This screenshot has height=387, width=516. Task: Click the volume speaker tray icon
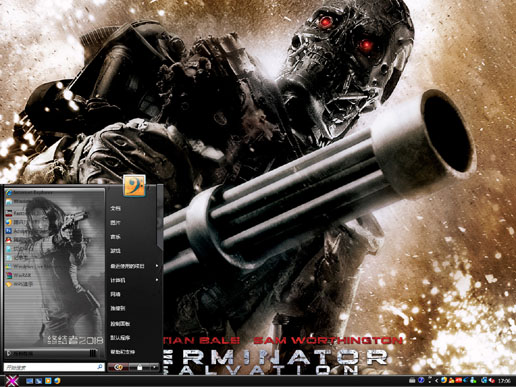pos(492,380)
